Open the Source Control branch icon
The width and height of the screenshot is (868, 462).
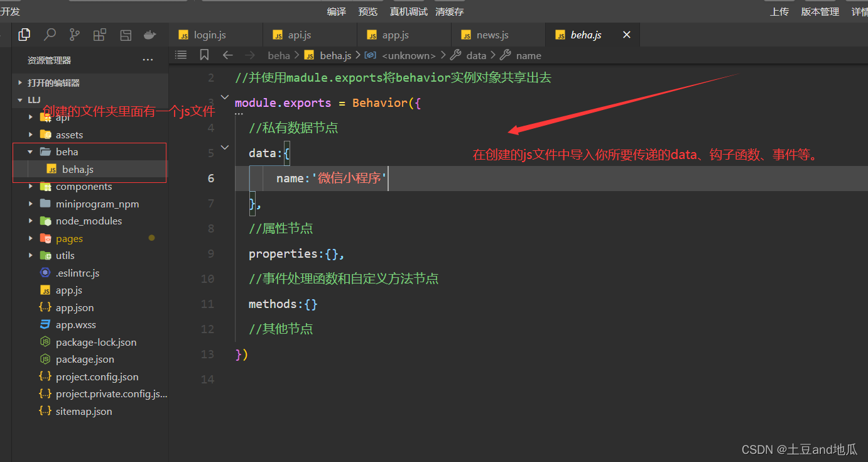[x=75, y=35]
